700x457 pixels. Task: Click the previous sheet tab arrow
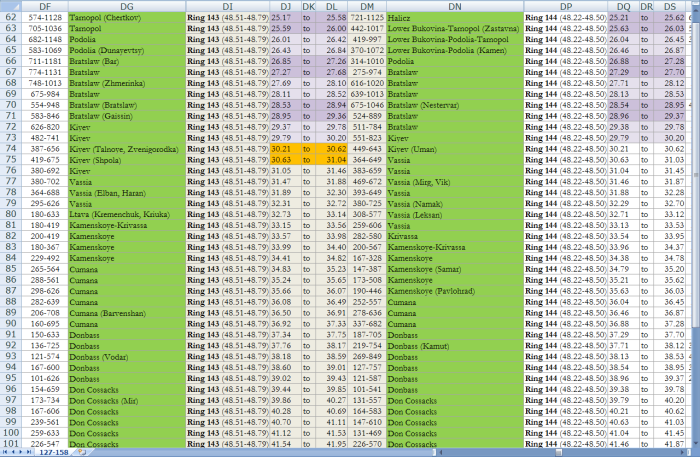click(13, 452)
